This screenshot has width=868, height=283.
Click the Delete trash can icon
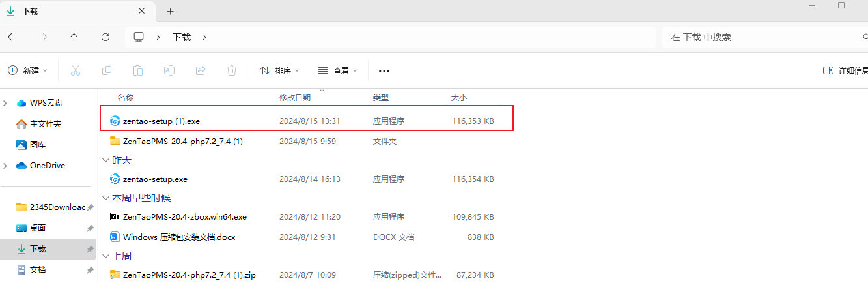pyautogui.click(x=232, y=70)
